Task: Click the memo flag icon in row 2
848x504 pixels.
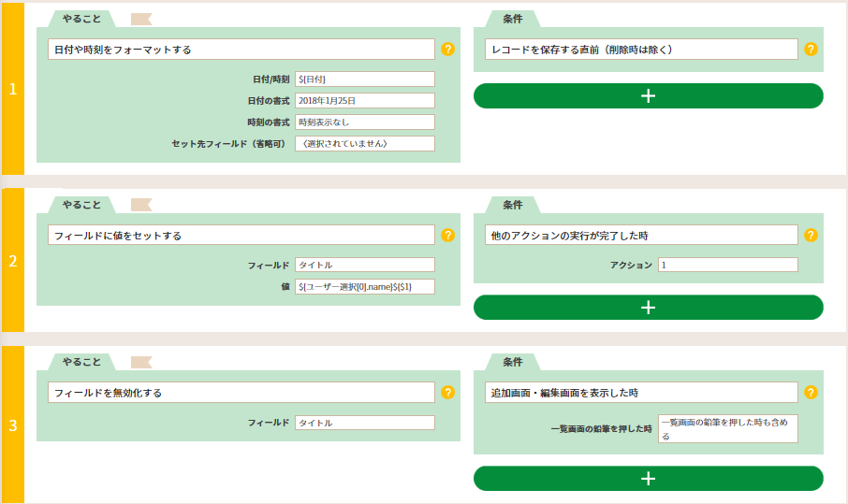Action: click(141, 206)
